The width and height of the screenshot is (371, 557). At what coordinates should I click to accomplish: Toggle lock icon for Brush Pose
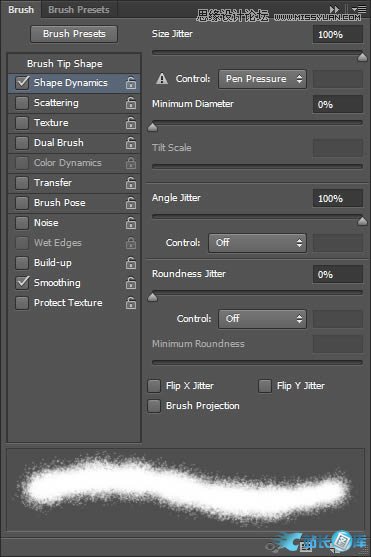[131, 203]
